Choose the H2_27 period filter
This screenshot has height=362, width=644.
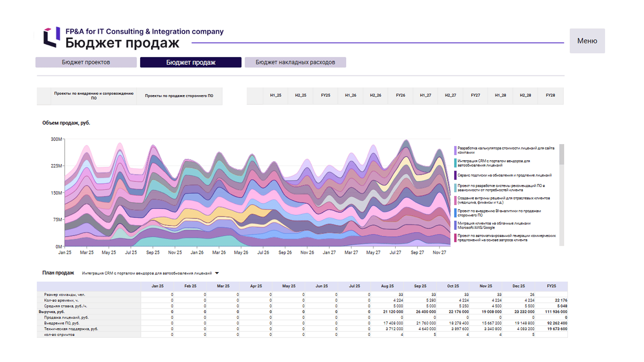(450, 96)
